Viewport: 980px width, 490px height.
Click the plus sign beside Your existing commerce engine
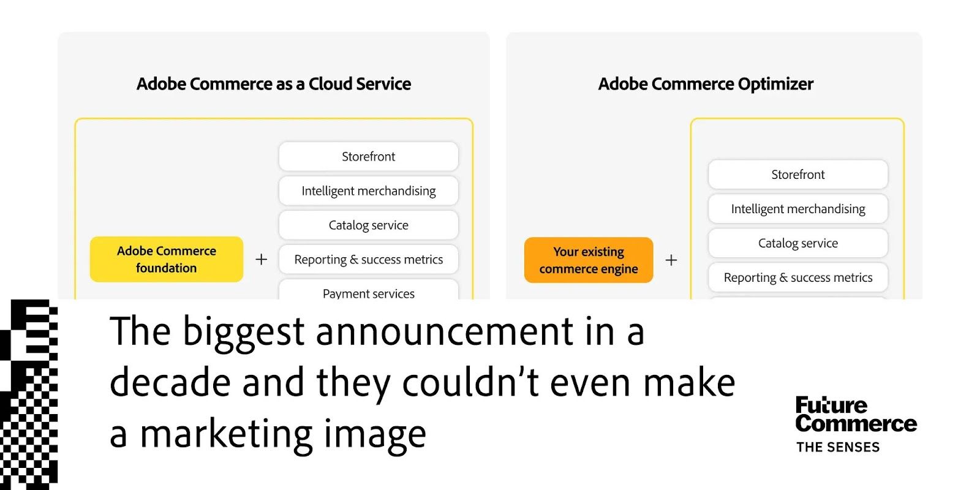[x=671, y=260]
